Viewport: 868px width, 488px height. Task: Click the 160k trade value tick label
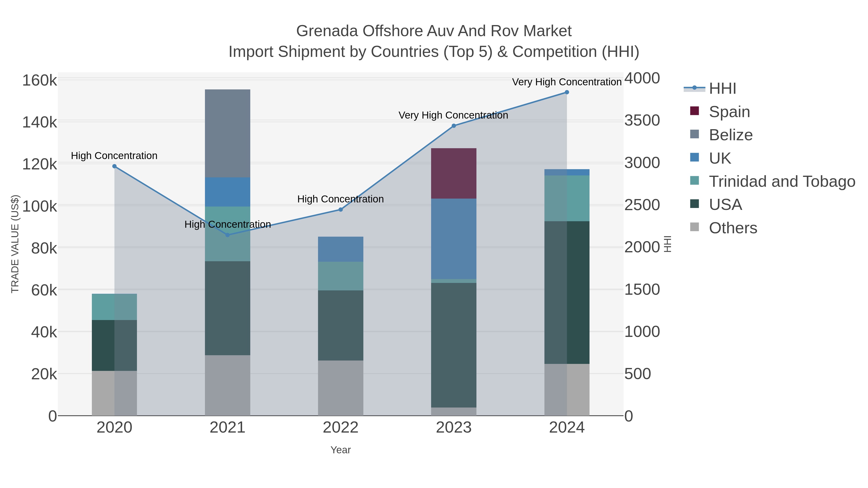(x=40, y=81)
